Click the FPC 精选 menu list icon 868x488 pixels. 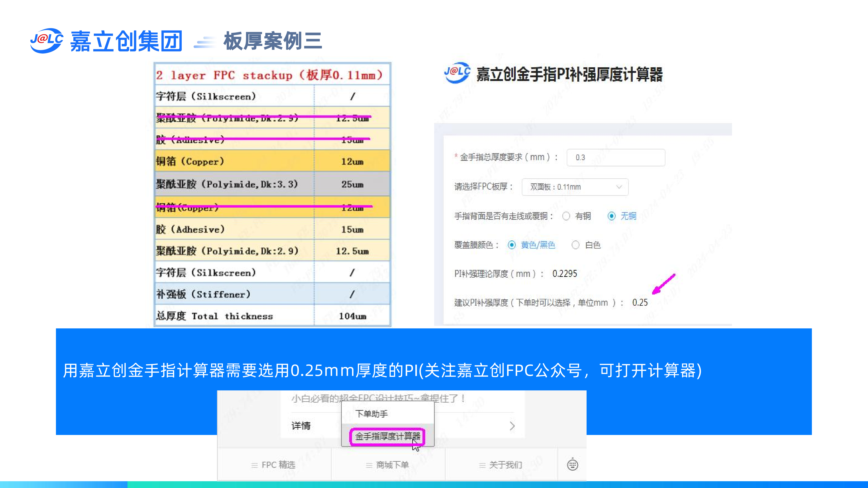pyautogui.click(x=254, y=465)
